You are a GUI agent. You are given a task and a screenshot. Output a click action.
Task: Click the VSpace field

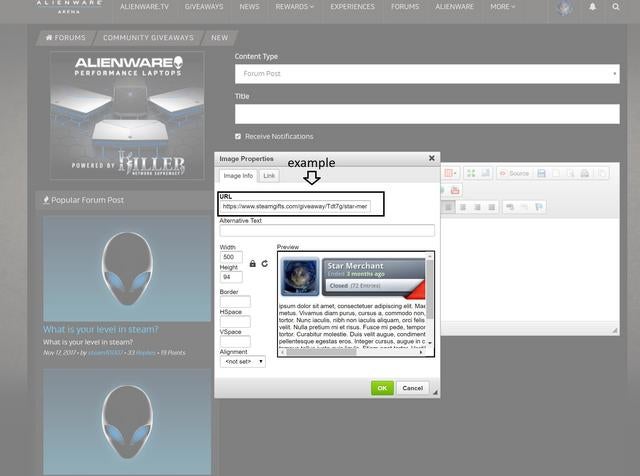235,342
